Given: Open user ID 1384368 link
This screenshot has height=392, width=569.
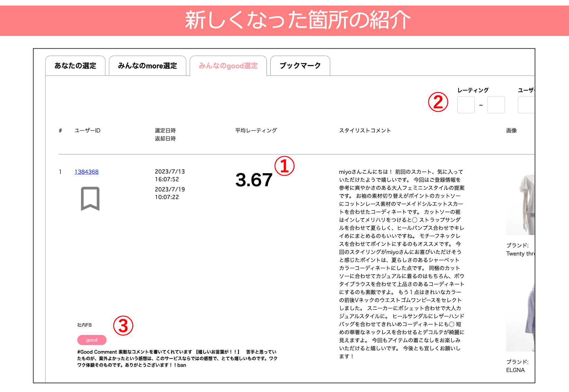Looking at the screenshot, I should tap(87, 172).
